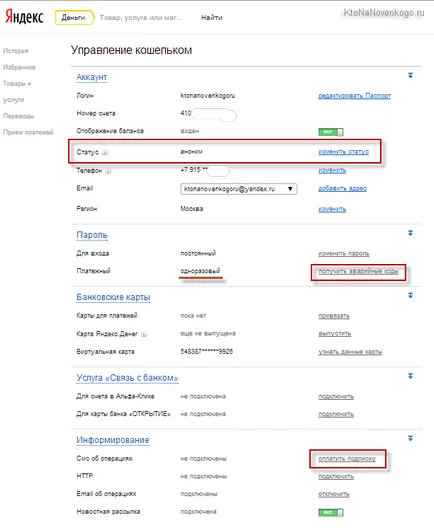Open Прием платежей in the sidebar

click(28, 132)
